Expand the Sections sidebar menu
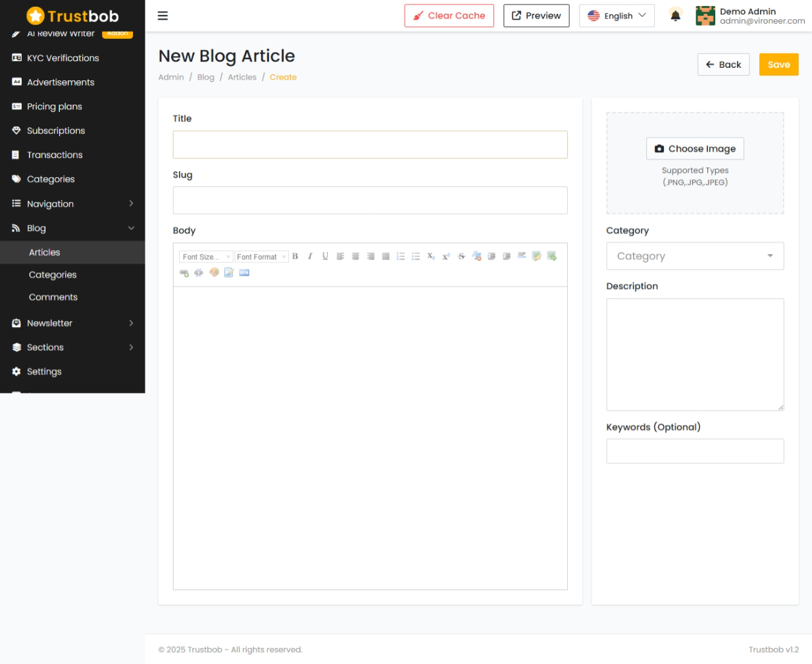The width and height of the screenshot is (812, 664). coord(72,347)
